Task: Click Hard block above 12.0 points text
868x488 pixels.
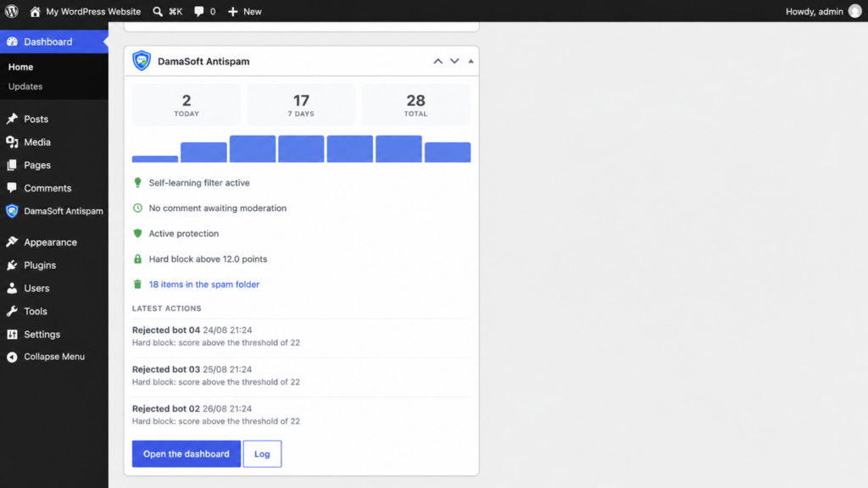Action: (209, 259)
